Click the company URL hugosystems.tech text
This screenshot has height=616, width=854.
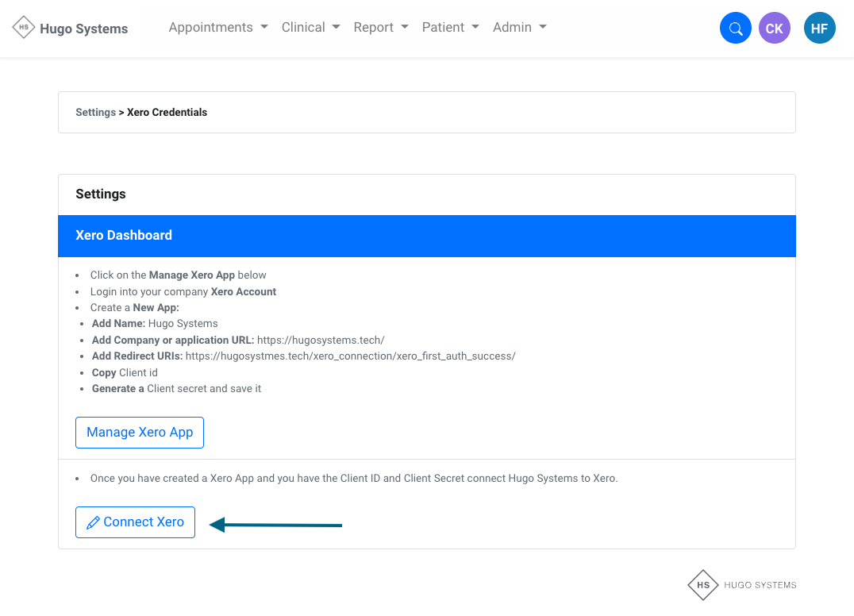click(x=321, y=340)
